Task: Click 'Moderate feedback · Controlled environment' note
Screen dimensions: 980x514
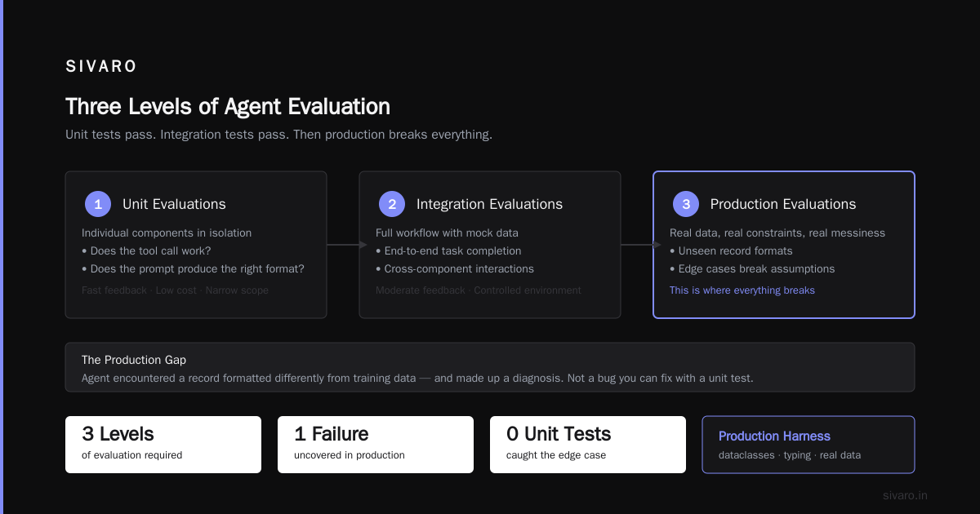Action: coord(479,290)
